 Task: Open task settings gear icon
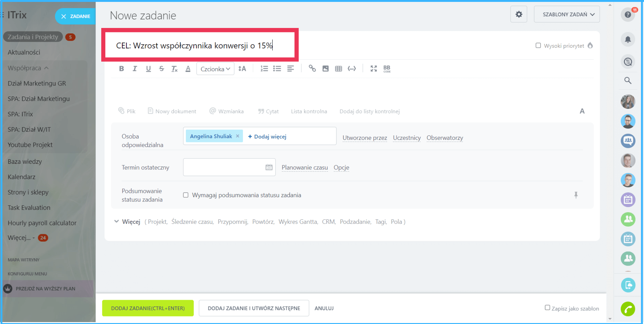click(x=519, y=14)
